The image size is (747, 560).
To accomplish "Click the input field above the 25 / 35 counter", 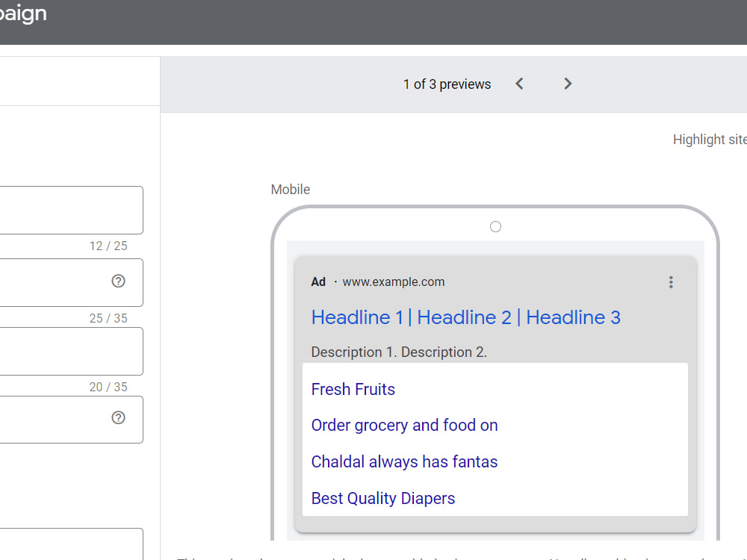I will [72, 282].
